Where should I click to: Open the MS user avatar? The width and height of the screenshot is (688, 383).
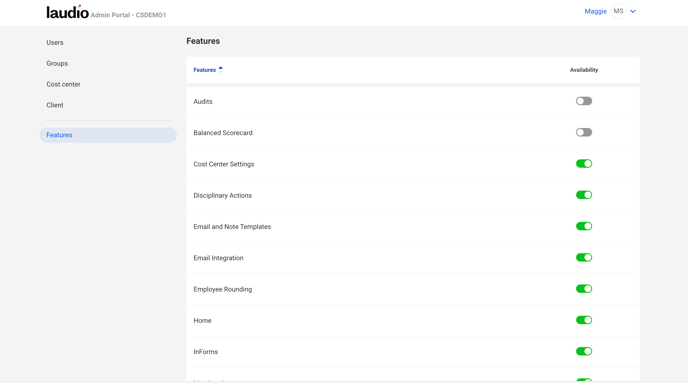coord(618,11)
